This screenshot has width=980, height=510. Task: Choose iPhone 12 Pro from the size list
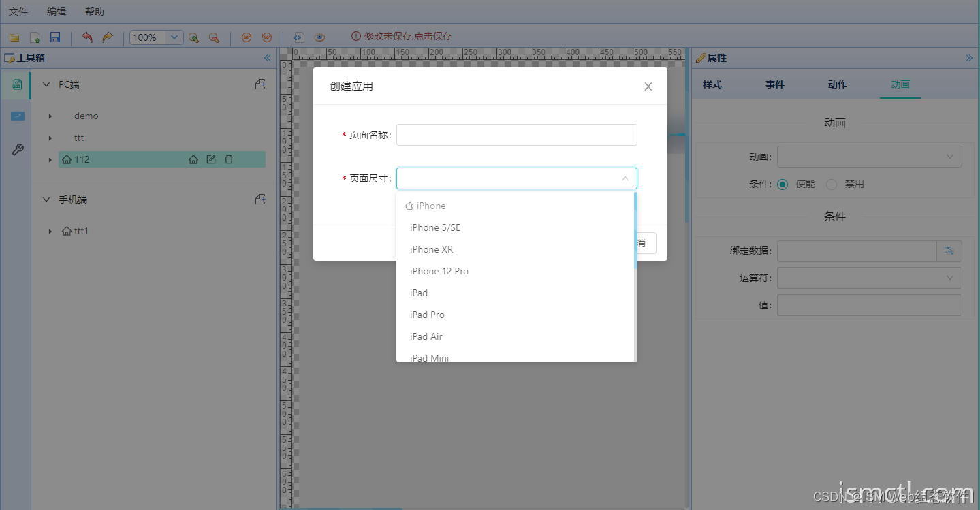pyautogui.click(x=516, y=271)
